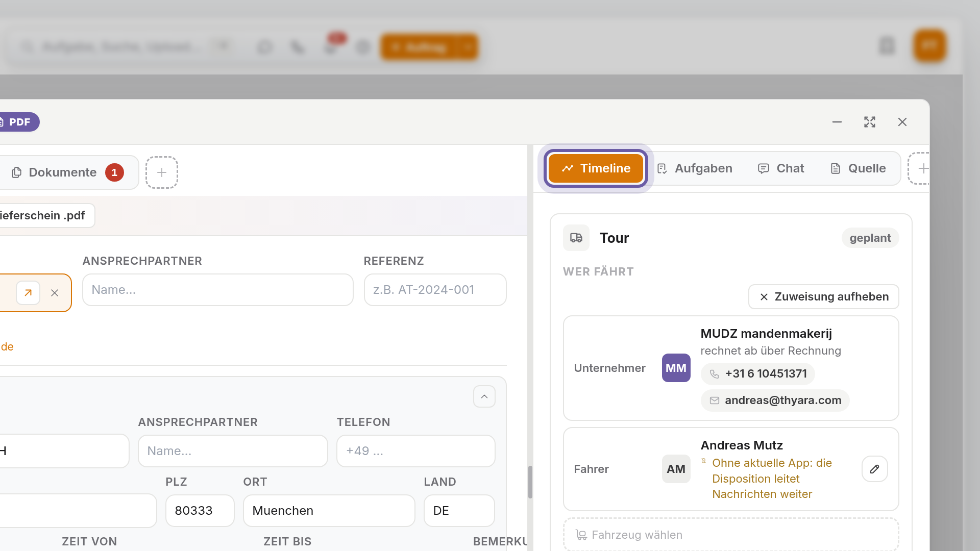Click the Fahrzeug wählen selector

[731, 534]
